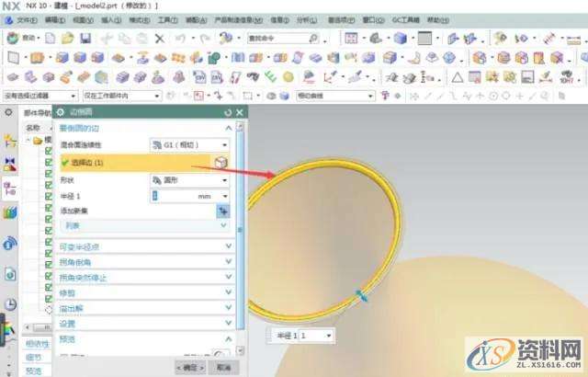Screen dimensions: 588x377
Task: Open the 插入(S) menu
Action: (110, 18)
